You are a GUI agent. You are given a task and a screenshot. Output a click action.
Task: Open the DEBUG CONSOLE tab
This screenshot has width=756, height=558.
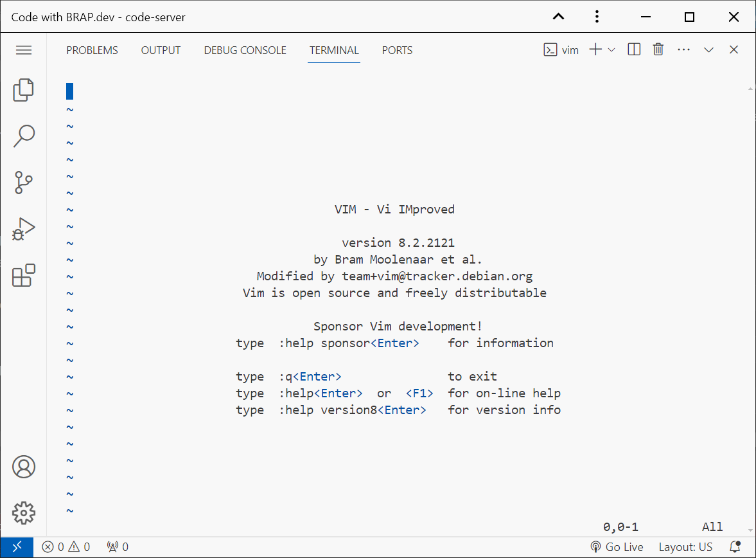pyautogui.click(x=245, y=50)
